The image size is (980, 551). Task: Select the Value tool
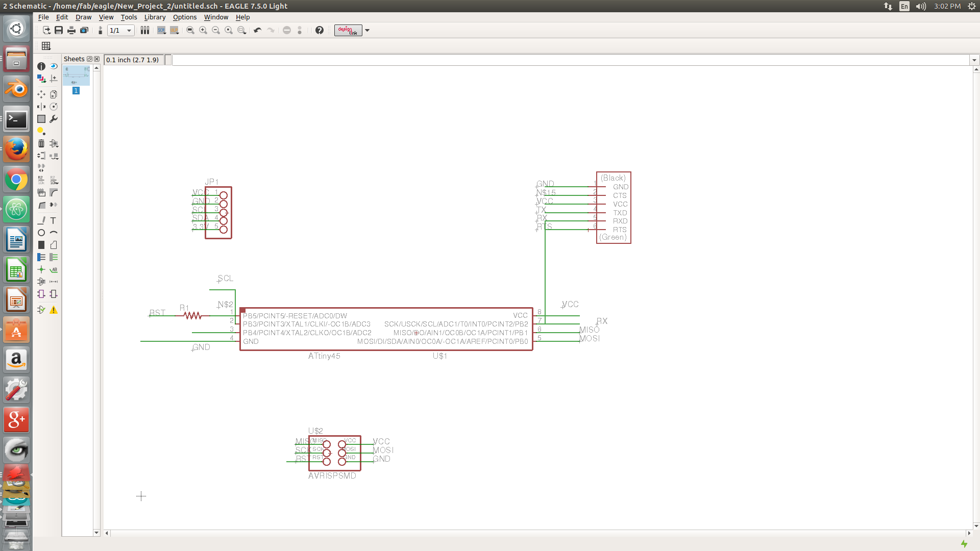[x=54, y=180]
